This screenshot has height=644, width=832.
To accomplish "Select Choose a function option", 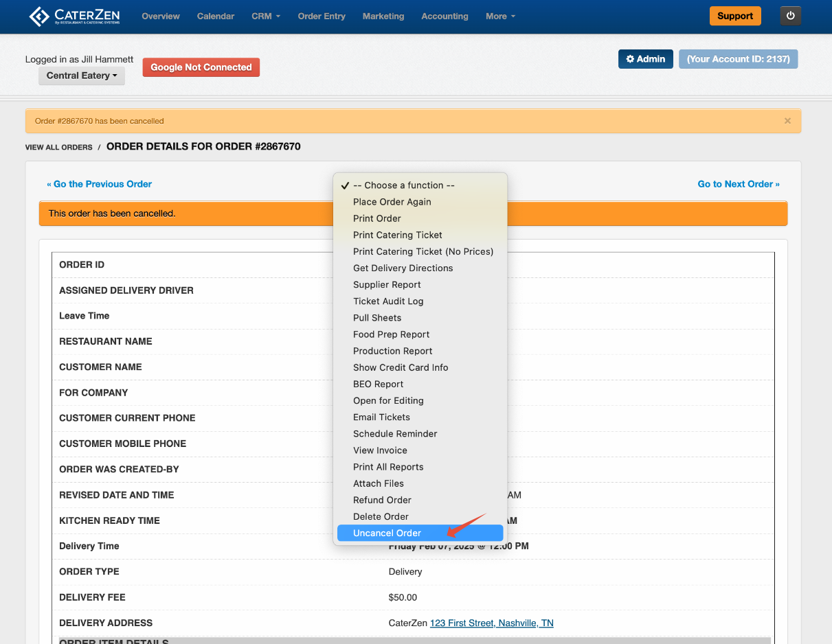I will (420, 185).
